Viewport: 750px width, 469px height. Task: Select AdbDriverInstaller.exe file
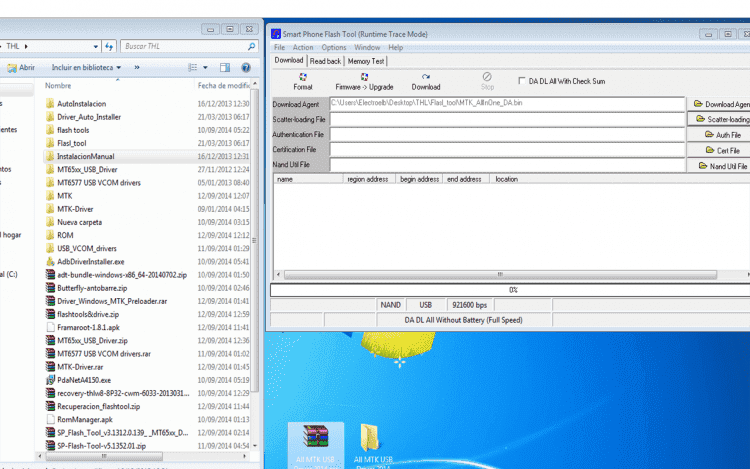tap(91, 262)
